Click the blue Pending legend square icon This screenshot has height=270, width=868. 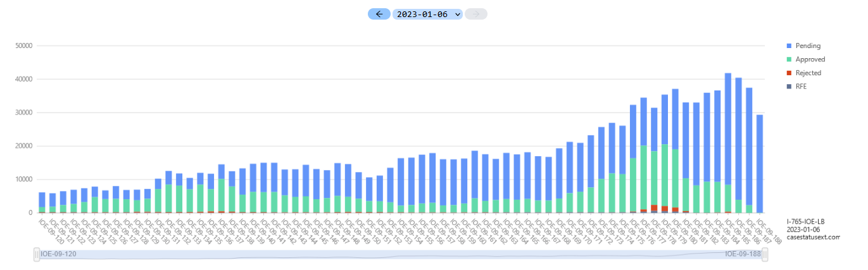pos(788,46)
